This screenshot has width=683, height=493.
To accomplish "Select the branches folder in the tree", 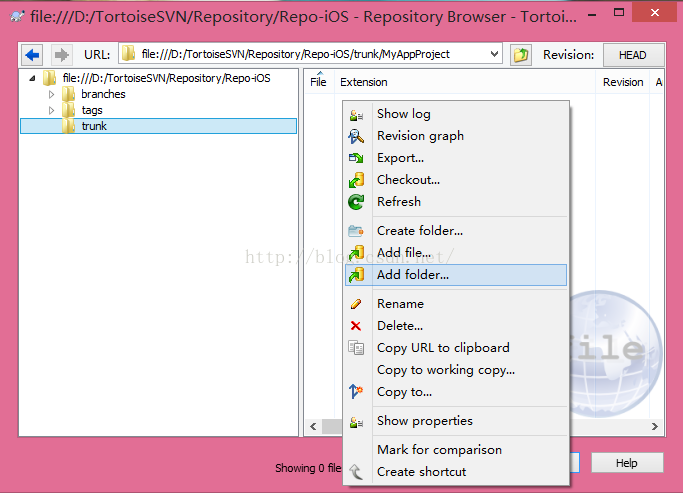I will click(103, 94).
